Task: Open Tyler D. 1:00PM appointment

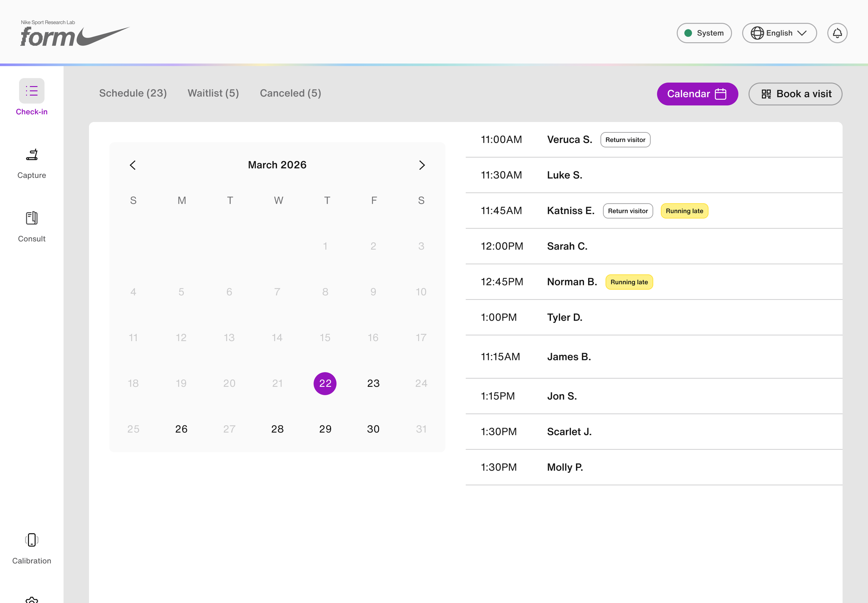Action: 654,317
